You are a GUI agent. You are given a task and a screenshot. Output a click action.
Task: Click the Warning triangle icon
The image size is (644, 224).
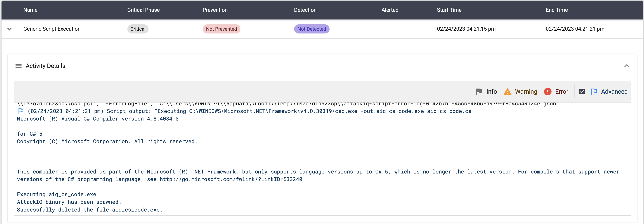pyautogui.click(x=507, y=92)
